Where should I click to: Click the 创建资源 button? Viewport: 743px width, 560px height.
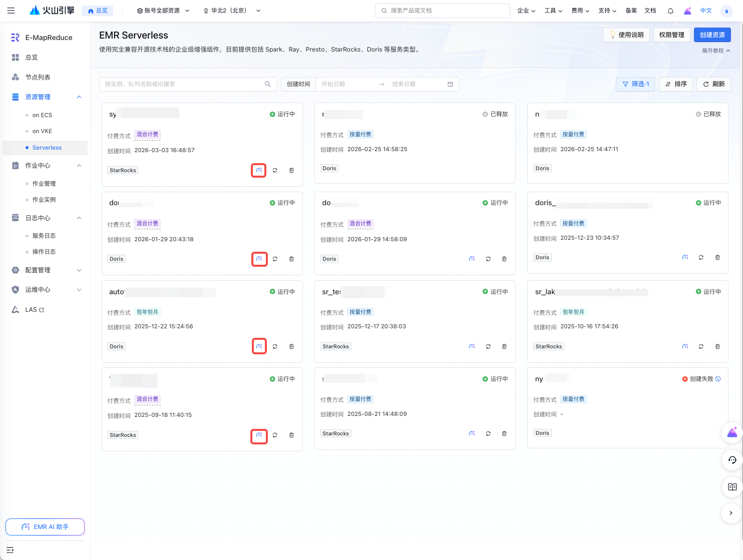coord(712,35)
